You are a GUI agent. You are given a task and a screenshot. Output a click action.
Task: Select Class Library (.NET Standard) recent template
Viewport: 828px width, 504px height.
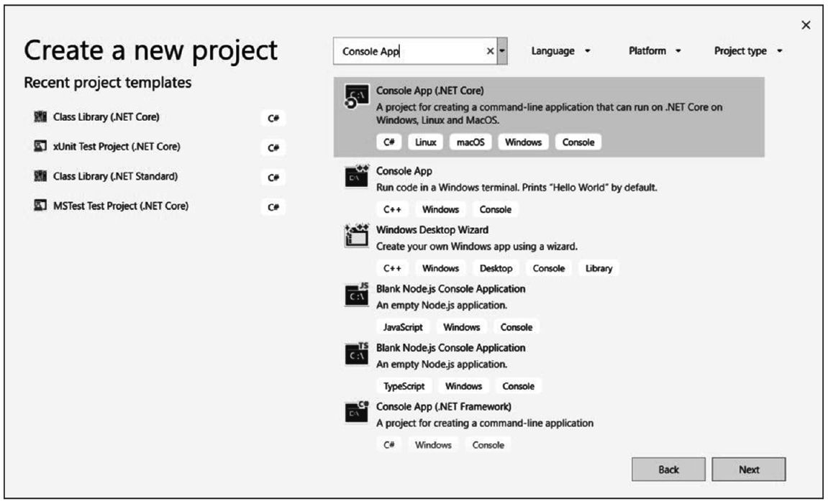click(115, 176)
